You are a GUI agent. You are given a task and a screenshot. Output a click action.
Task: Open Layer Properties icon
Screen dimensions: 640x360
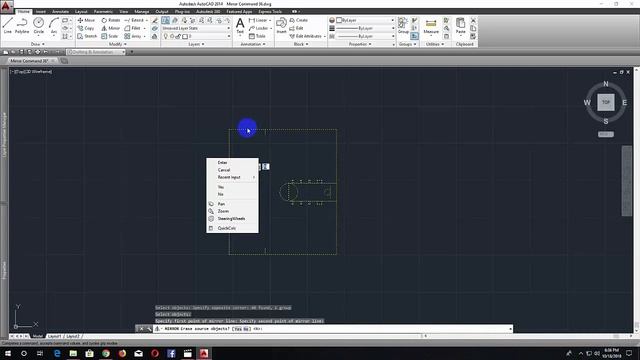pos(165,20)
